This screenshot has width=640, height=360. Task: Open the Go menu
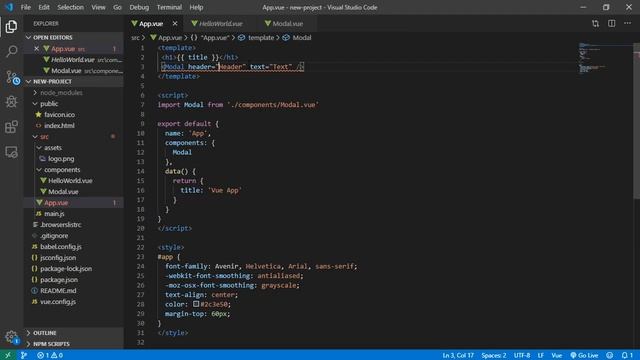click(x=117, y=7)
